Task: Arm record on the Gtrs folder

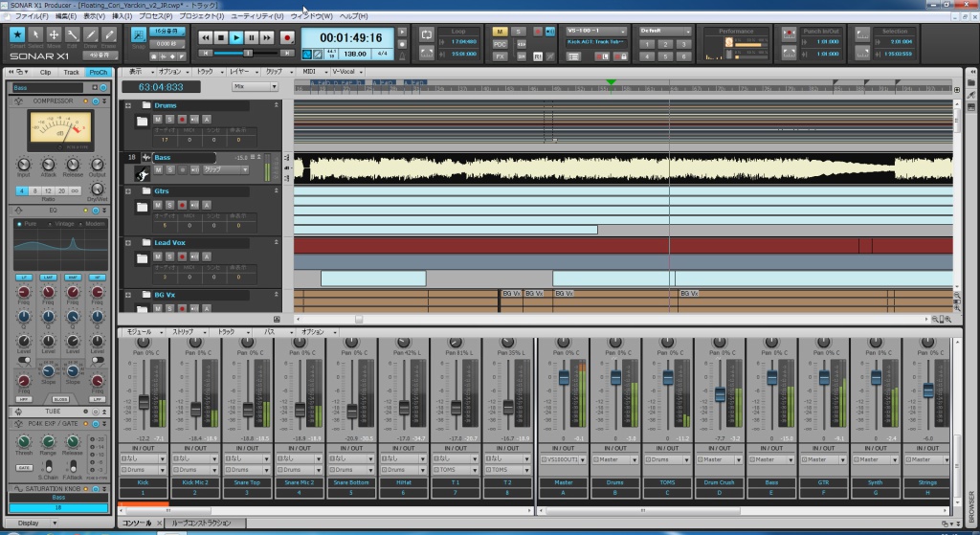Action: tap(182, 205)
